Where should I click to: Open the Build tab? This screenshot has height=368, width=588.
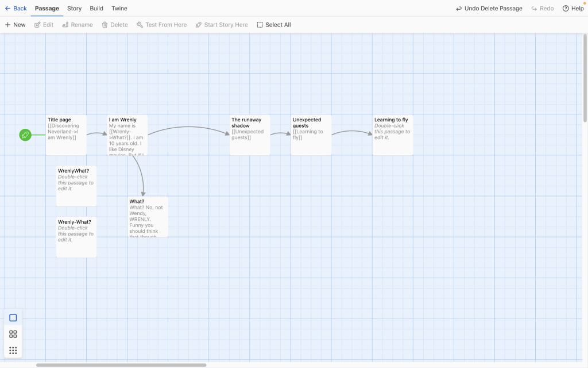(96, 9)
